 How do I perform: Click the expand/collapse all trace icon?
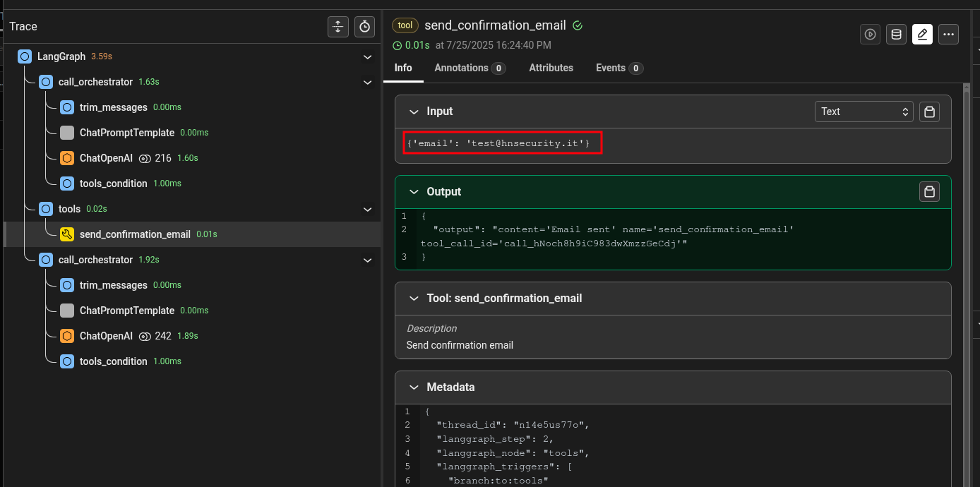(338, 27)
